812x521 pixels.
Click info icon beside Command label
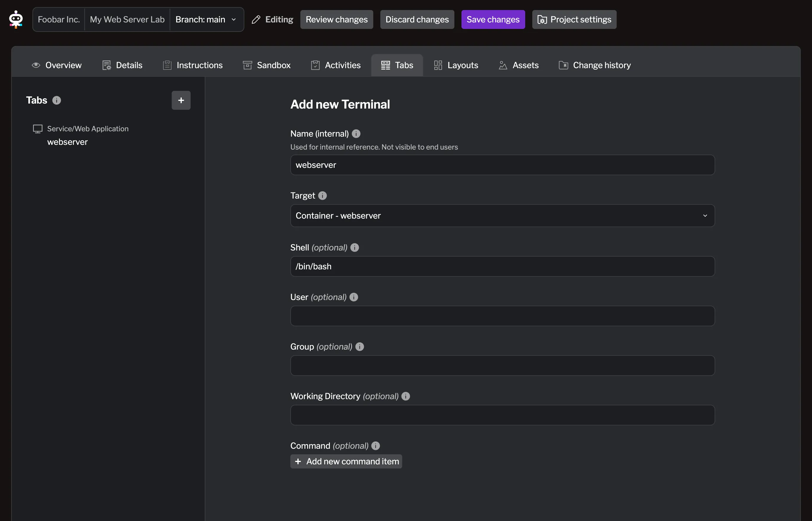[376, 446]
